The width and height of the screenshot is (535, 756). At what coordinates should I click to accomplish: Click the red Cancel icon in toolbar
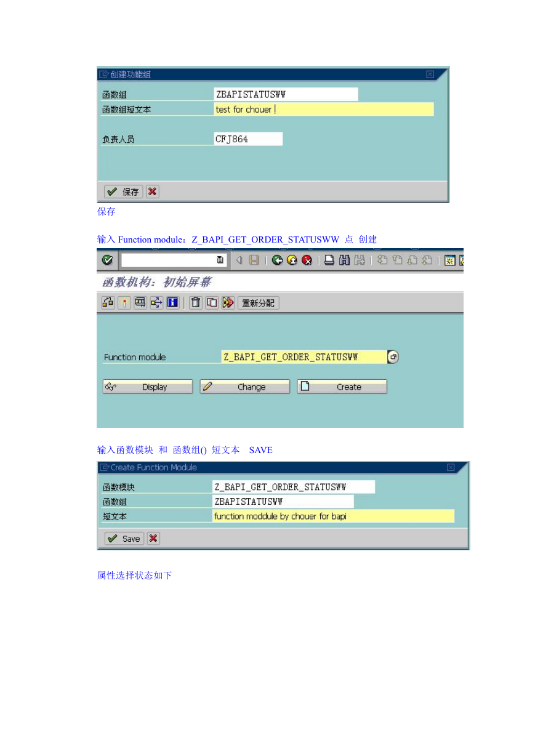(x=307, y=260)
